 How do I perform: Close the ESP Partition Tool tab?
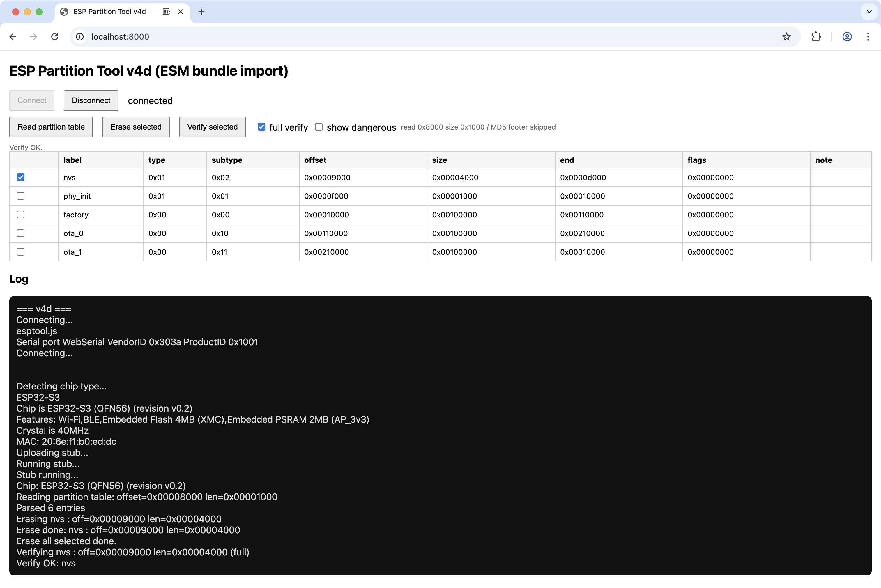pyautogui.click(x=181, y=12)
